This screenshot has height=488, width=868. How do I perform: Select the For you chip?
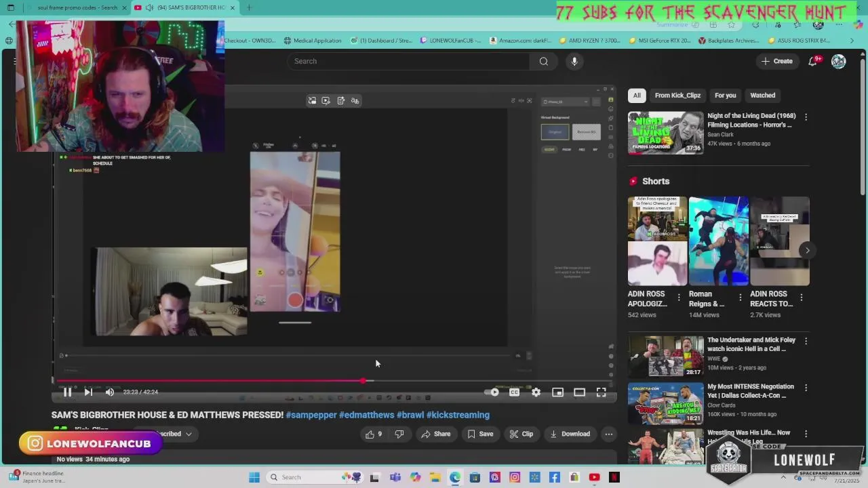725,96
